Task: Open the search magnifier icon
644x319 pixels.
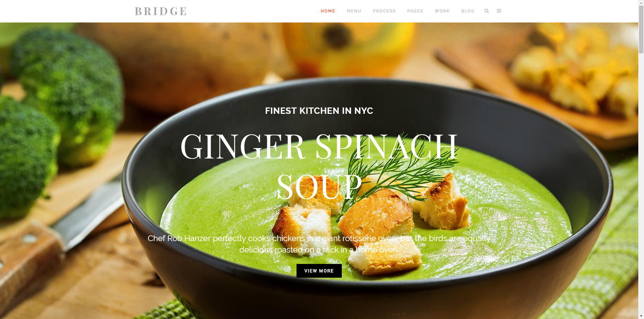Action: [487, 11]
